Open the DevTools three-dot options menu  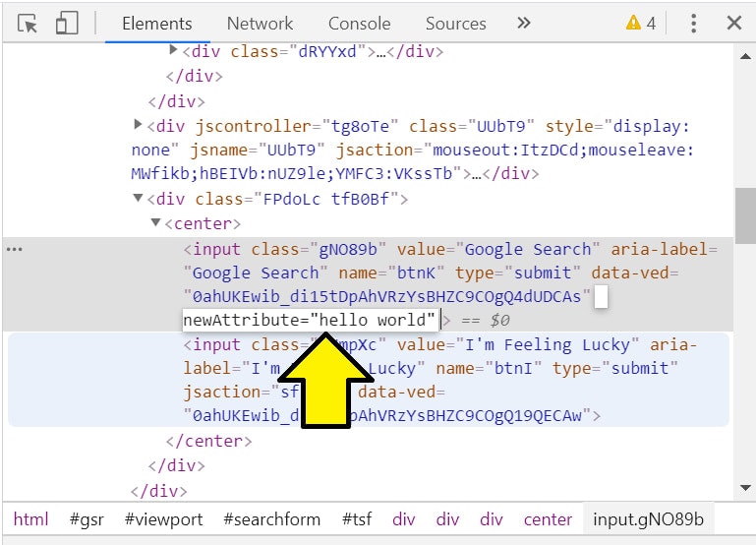coord(693,24)
